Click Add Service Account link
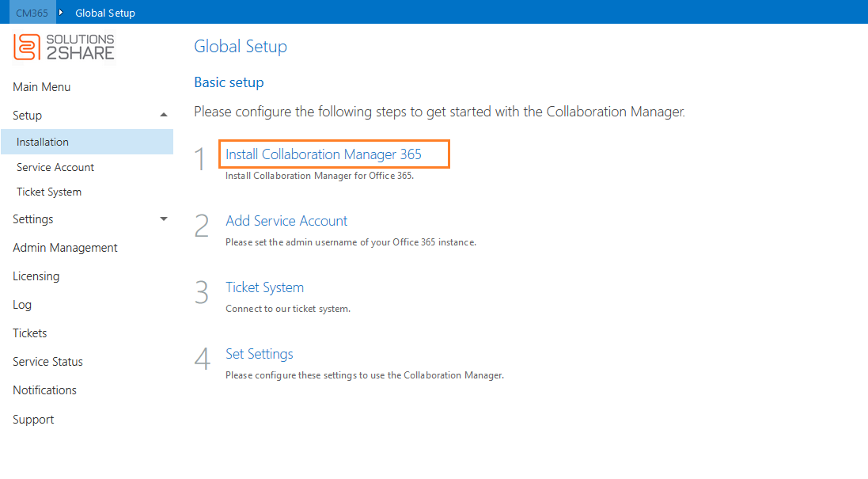 click(x=286, y=221)
